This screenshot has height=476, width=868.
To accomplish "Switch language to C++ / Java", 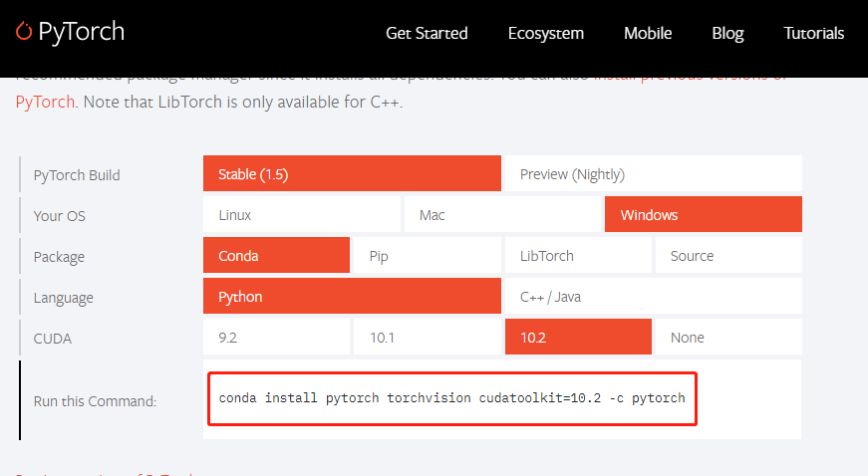I will click(653, 297).
